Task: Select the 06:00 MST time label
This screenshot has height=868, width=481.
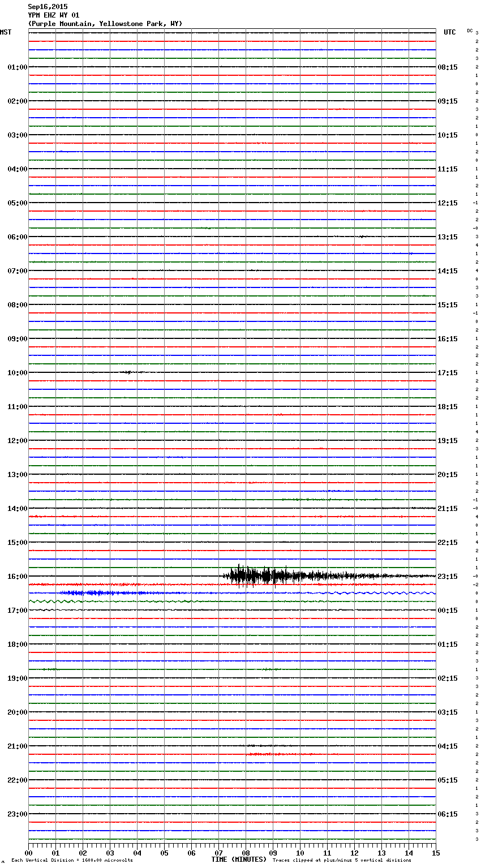Action: point(18,237)
